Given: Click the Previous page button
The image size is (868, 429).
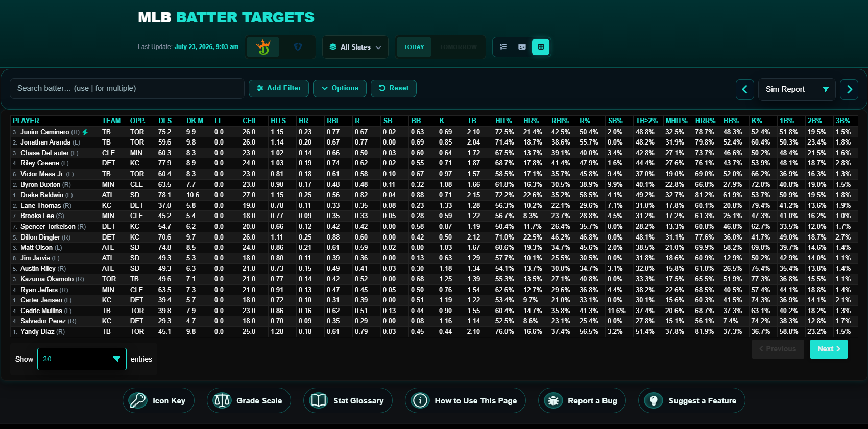Looking at the screenshot, I should 778,349.
